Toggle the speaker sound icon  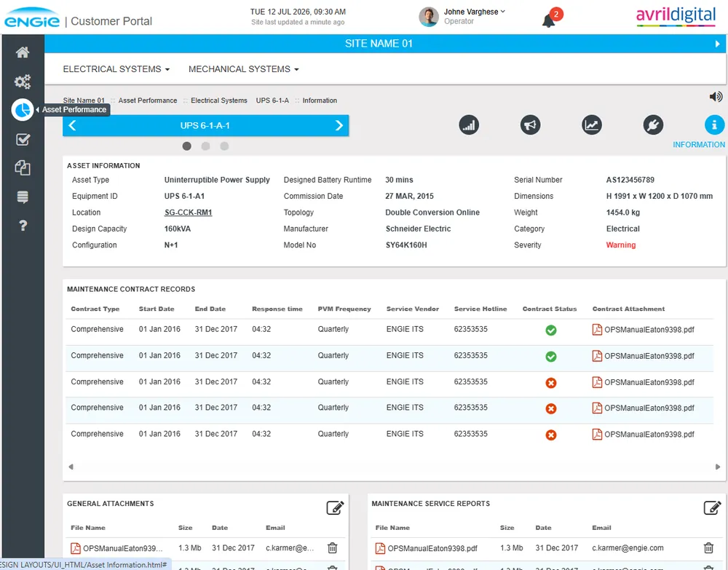coord(716,97)
